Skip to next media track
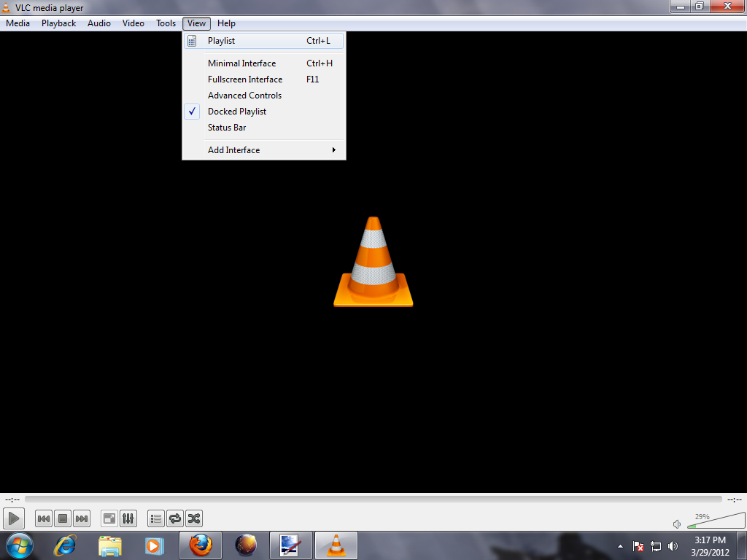Viewport: 747px width, 560px height. (82, 518)
